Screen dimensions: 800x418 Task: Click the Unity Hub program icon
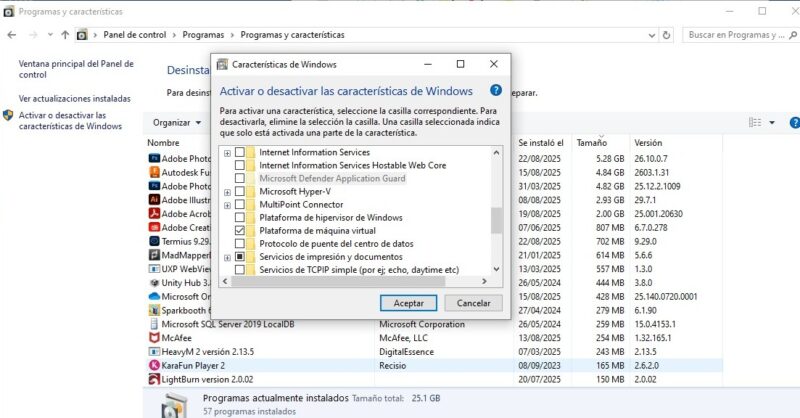click(154, 283)
